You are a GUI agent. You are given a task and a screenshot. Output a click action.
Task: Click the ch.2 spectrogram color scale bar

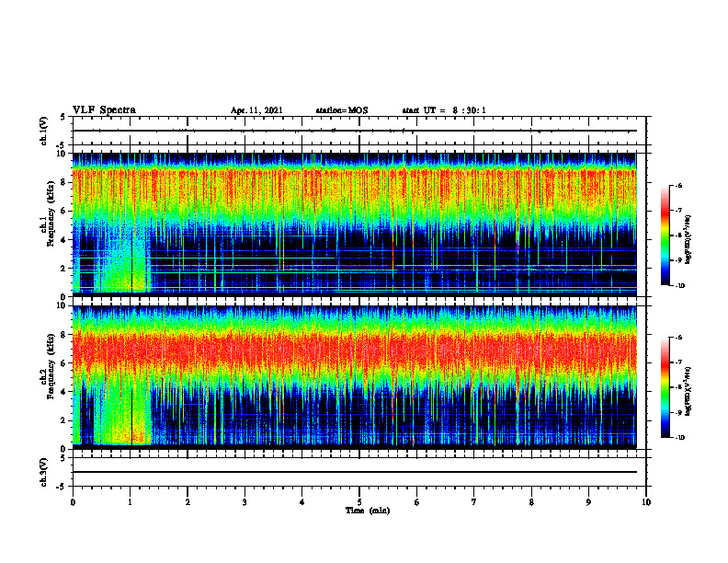(665, 387)
